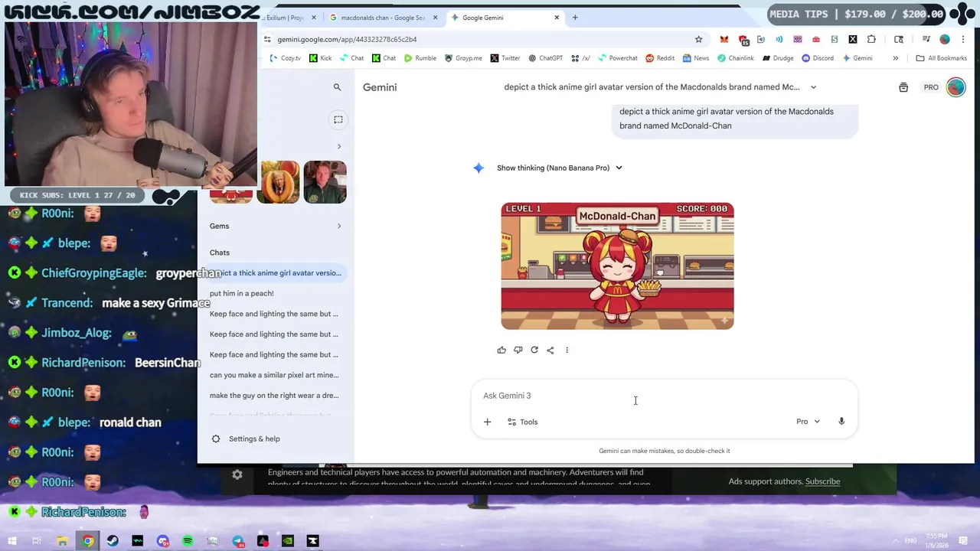The width and height of the screenshot is (980, 551).
Task: Open Spotify from the taskbar
Action: click(x=188, y=541)
